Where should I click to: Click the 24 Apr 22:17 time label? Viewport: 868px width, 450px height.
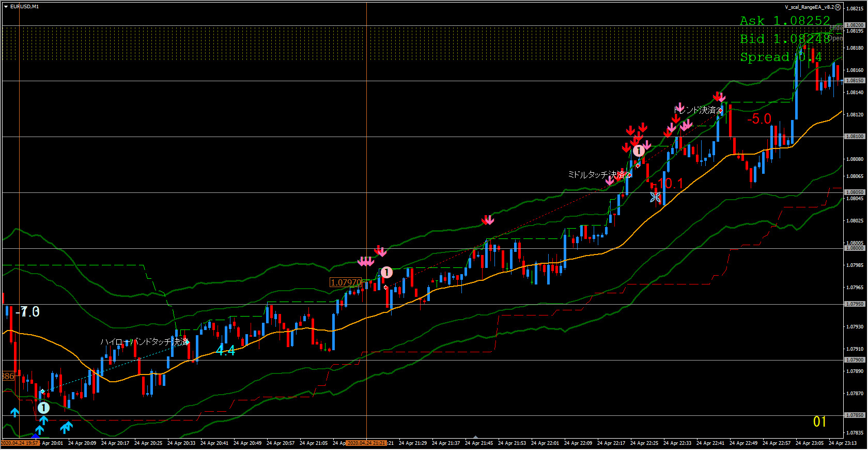(611, 443)
